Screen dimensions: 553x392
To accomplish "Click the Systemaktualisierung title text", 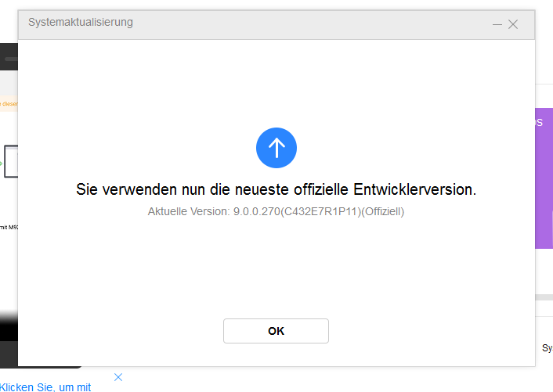I will coord(81,23).
